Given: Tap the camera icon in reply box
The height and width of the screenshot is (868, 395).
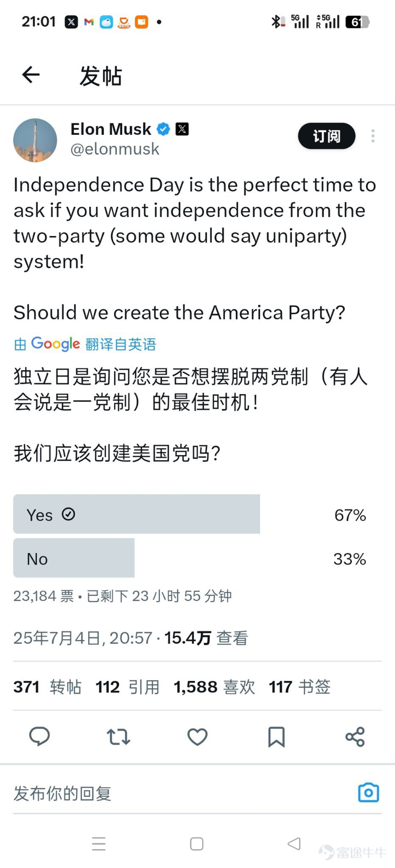Looking at the screenshot, I should (368, 793).
